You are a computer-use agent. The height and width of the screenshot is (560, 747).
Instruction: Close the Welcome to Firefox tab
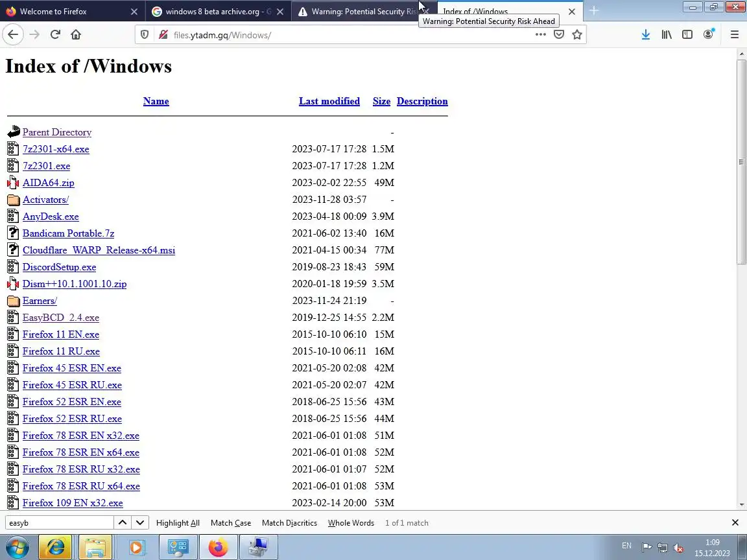[134, 12]
